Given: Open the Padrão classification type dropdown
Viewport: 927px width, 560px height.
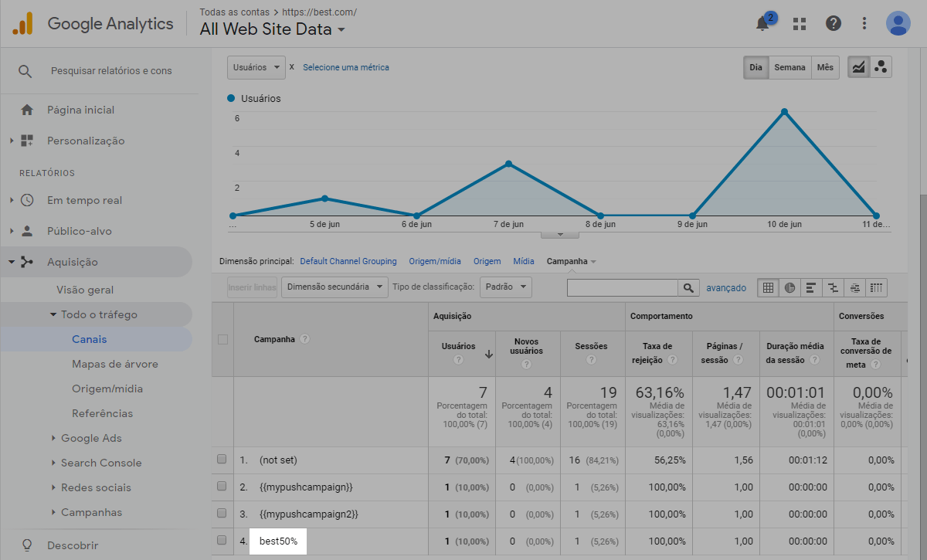Looking at the screenshot, I should pyautogui.click(x=506, y=287).
